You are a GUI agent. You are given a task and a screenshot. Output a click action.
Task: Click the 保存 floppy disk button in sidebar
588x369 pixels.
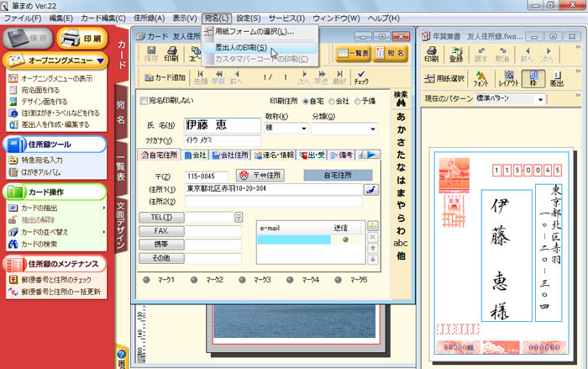28,38
